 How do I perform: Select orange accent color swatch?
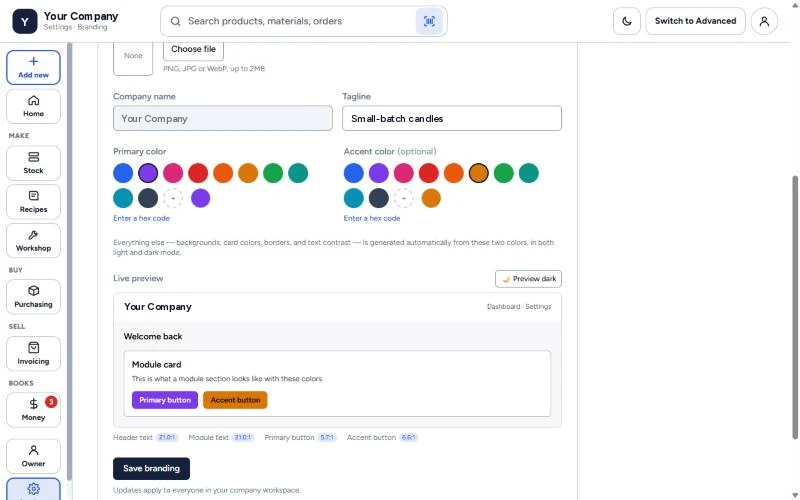pos(454,173)
